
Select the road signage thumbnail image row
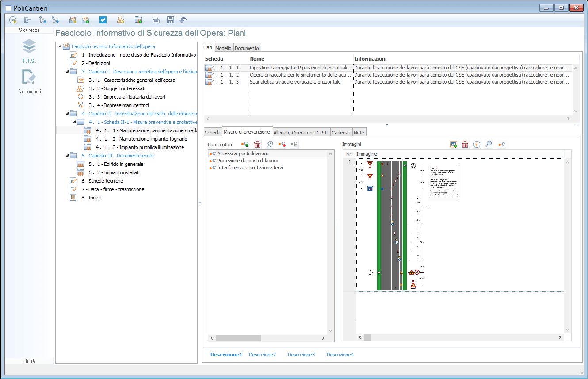[x=460, y=226]
